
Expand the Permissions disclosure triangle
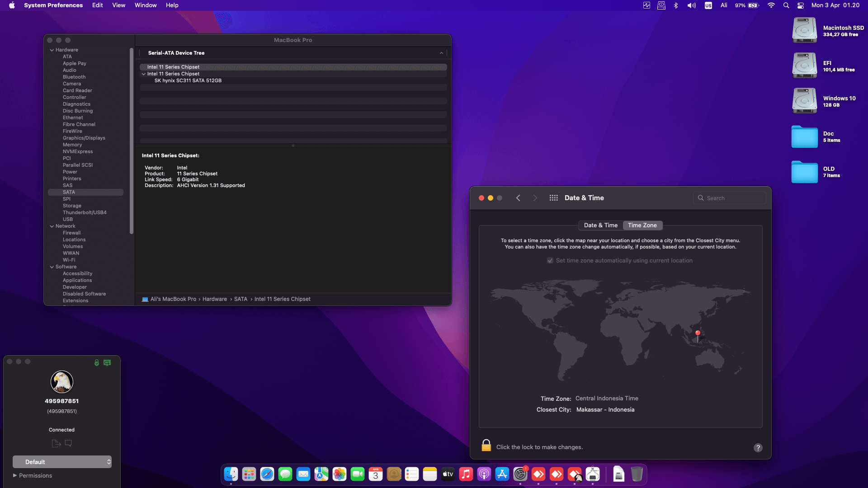point(15,475)
